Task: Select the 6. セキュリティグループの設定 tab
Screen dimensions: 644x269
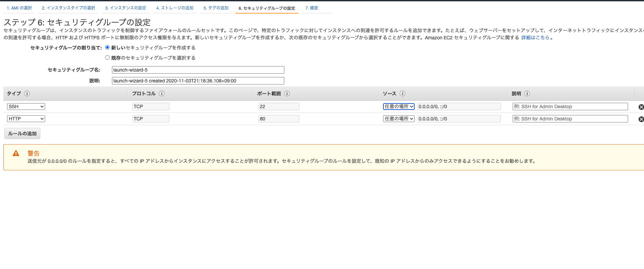Action: [267, 8]
